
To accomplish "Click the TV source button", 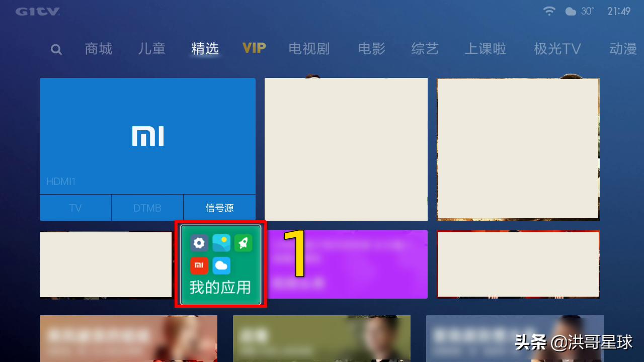I will click(x=75, y=208).
